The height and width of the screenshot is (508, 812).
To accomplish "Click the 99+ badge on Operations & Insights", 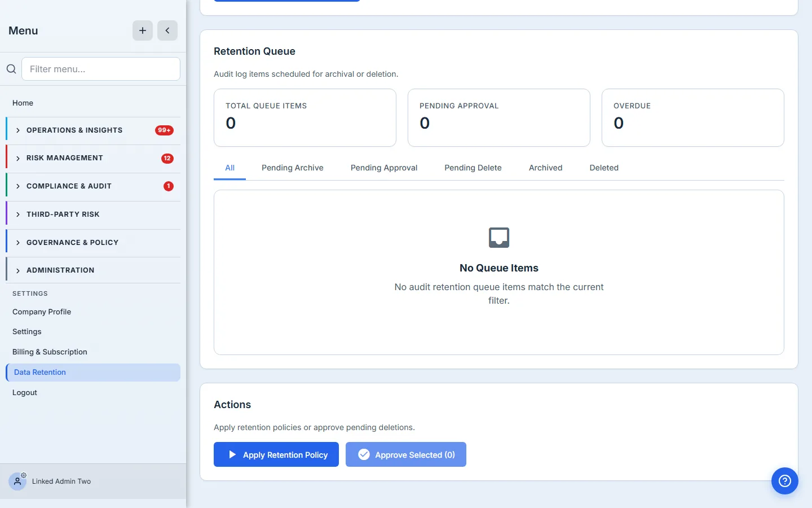I will [164, 130].
